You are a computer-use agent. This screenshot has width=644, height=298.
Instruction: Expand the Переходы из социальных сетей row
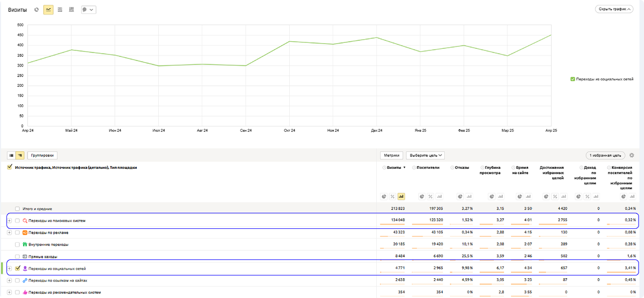pos(9,268)
